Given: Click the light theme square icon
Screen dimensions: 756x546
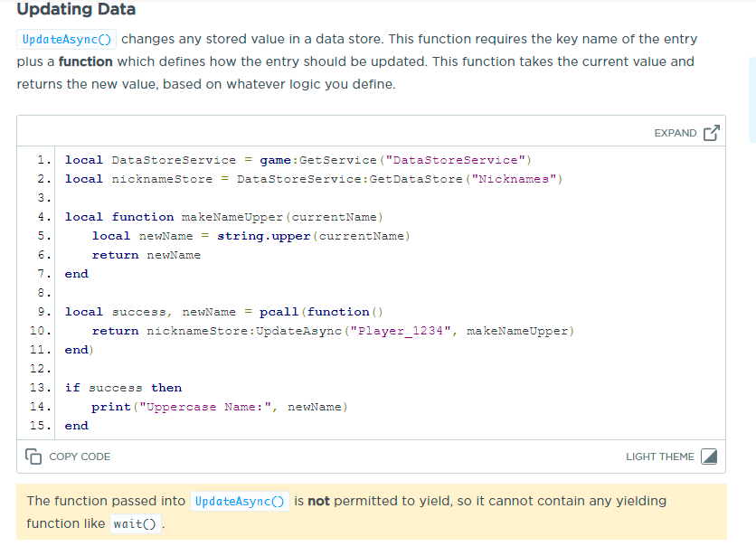Looking at the screenshot, I should [x=710, y=457].
